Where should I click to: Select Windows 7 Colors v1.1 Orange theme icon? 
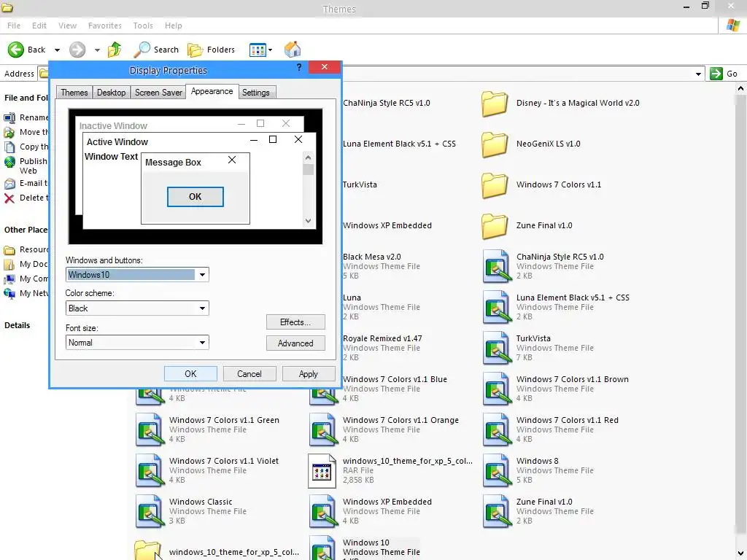(x=323, y=430)
